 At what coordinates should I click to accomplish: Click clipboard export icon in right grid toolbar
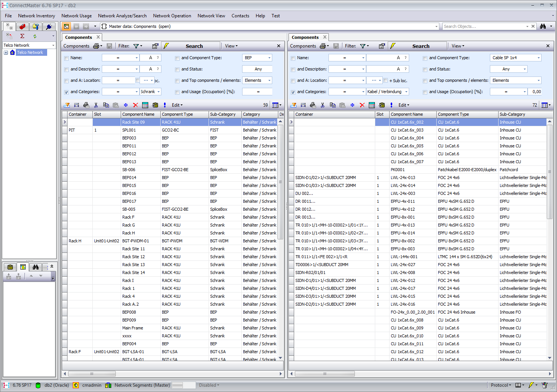382,105
